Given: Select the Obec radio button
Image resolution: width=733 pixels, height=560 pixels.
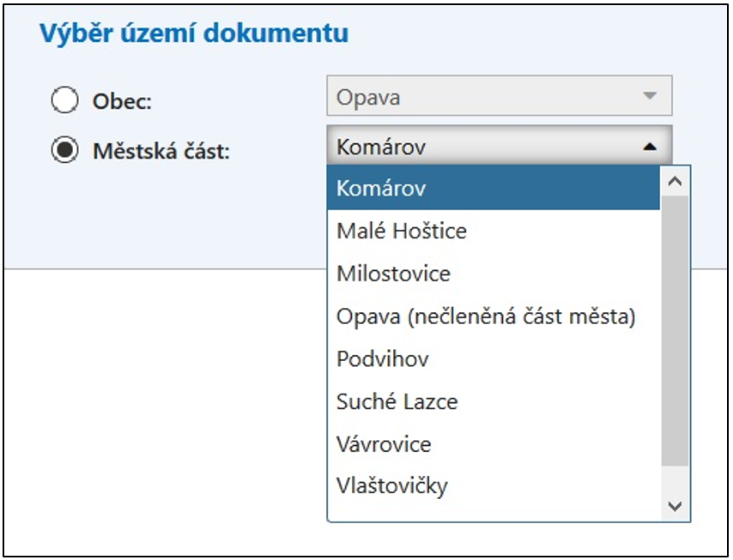Looking at the screenshot, I should click(x=64, y=101).
